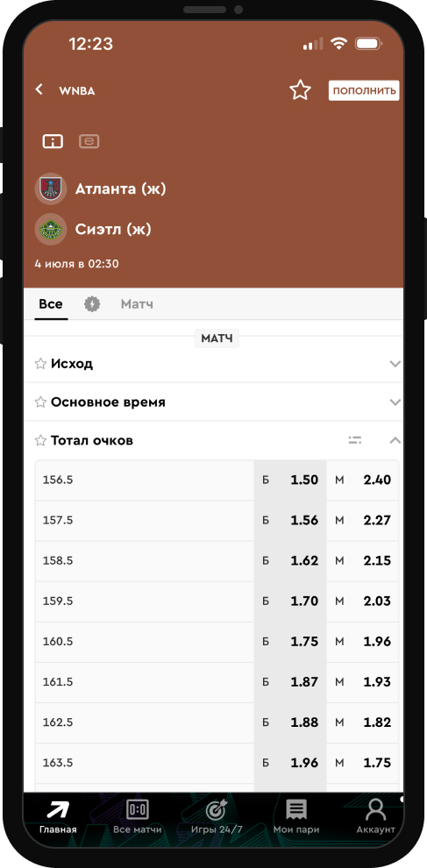Bet over 159.5 at 1.70
Image resolution: width=427 pixels, height=868 pixels.
click(290, 601)
